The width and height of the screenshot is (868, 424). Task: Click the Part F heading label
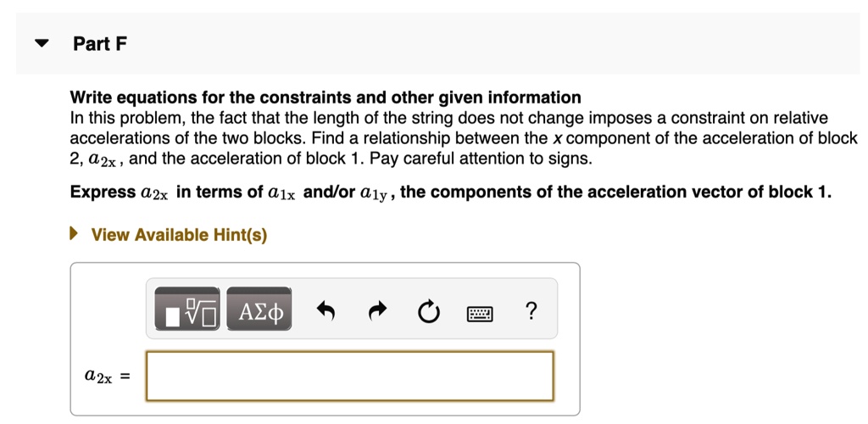(x=100, y=44)
